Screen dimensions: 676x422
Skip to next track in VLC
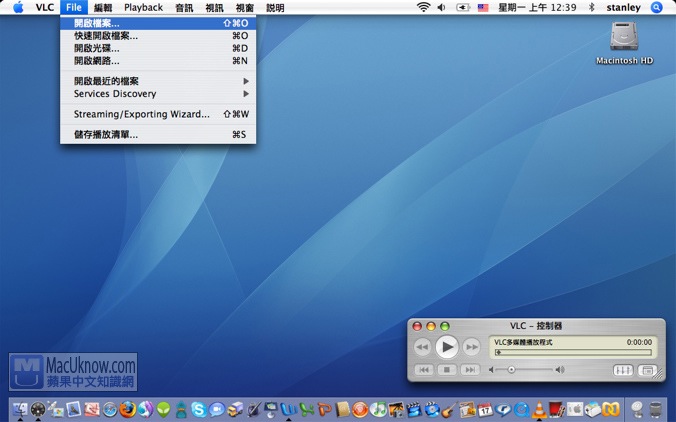point(470,370)
